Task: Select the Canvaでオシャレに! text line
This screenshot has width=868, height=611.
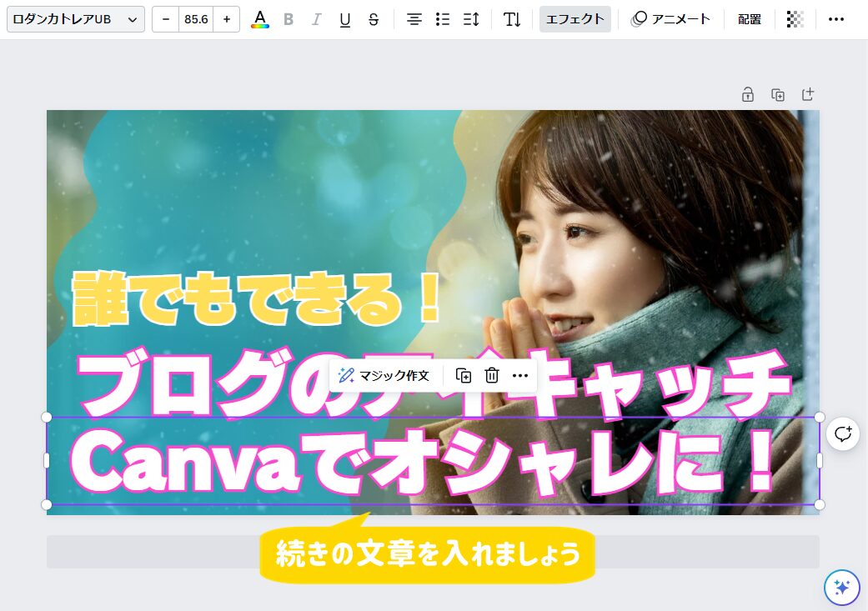Action: (424, 462)
